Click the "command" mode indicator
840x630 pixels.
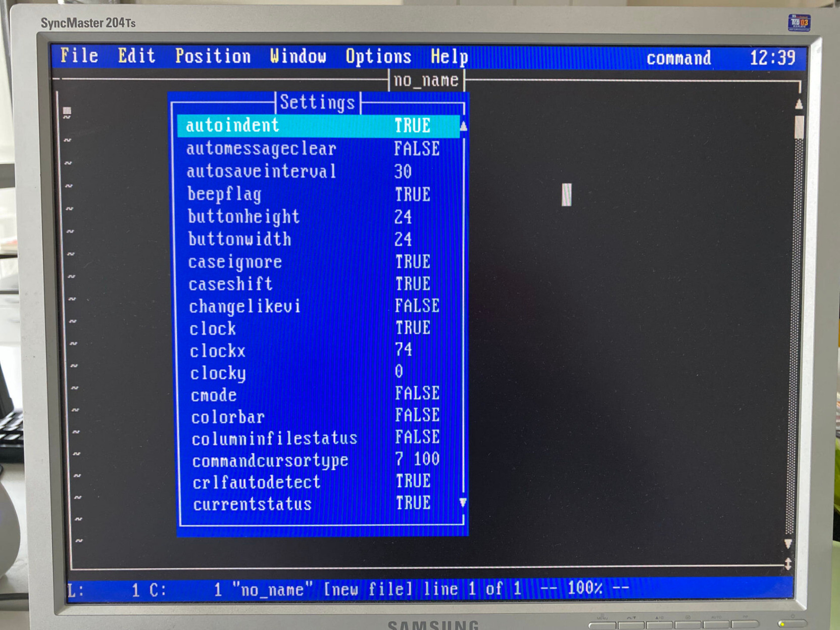click(x=678, y=58)
